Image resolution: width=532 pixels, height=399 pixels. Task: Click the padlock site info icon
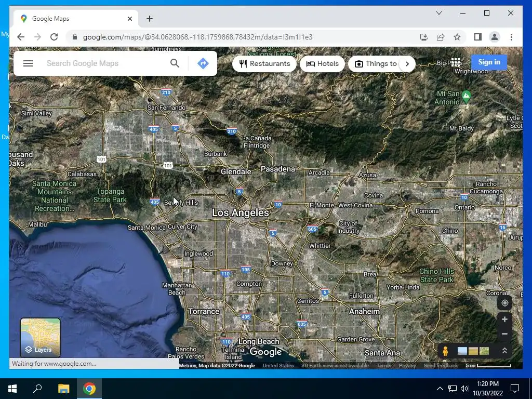pos(75,37)
